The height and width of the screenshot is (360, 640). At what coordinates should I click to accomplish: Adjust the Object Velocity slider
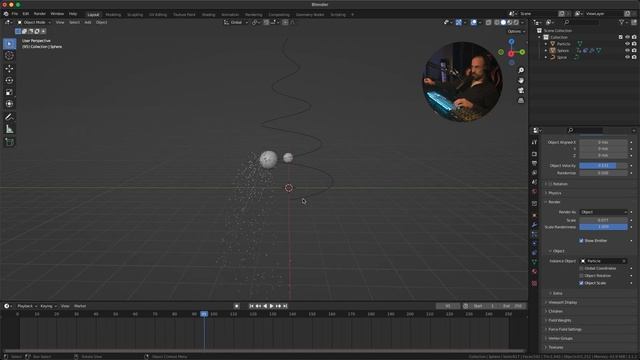(603, 166)
